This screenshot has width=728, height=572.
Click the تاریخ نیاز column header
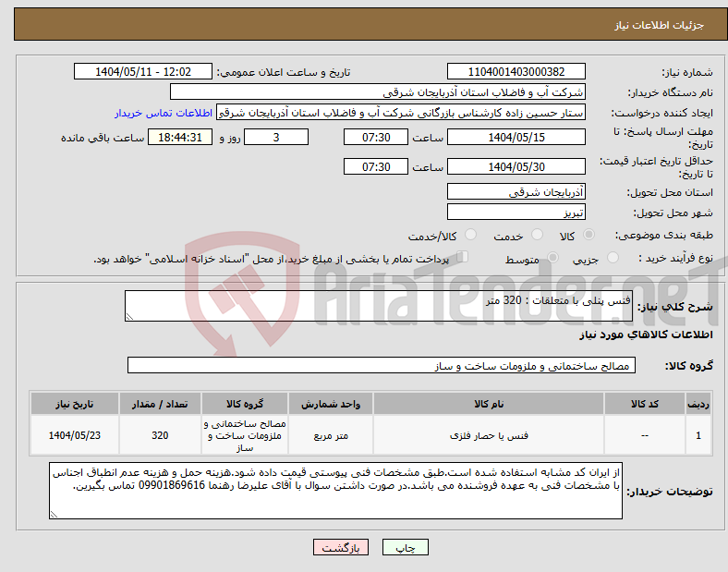pos(75,404)
